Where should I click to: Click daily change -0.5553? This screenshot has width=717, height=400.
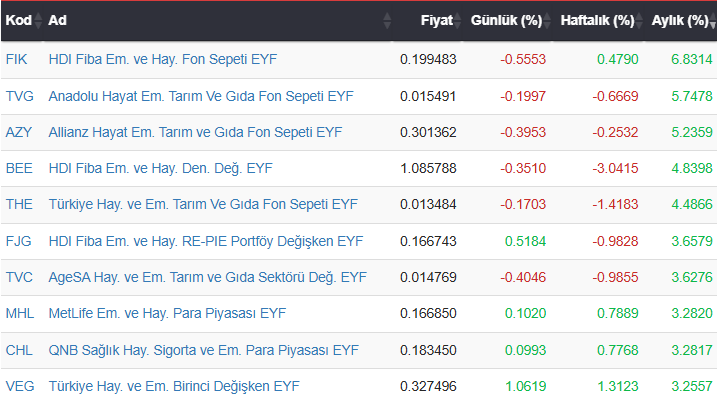[523, 59]
